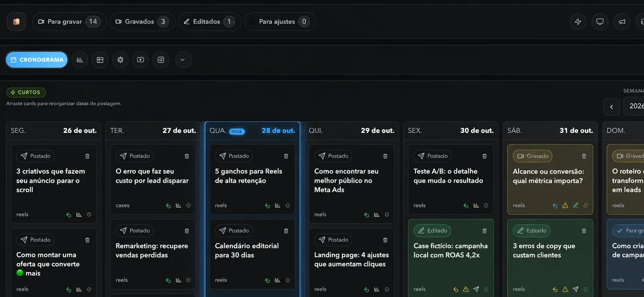Click send icon on 'Case fictício' card
Screen dimensions: 644x297
tap(476, 290)
